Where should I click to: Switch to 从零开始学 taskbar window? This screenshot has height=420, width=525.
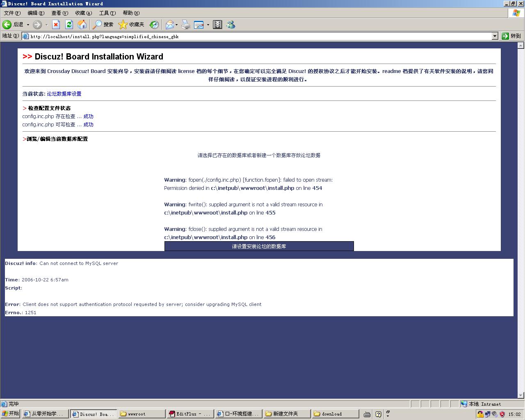pos(45,414)
